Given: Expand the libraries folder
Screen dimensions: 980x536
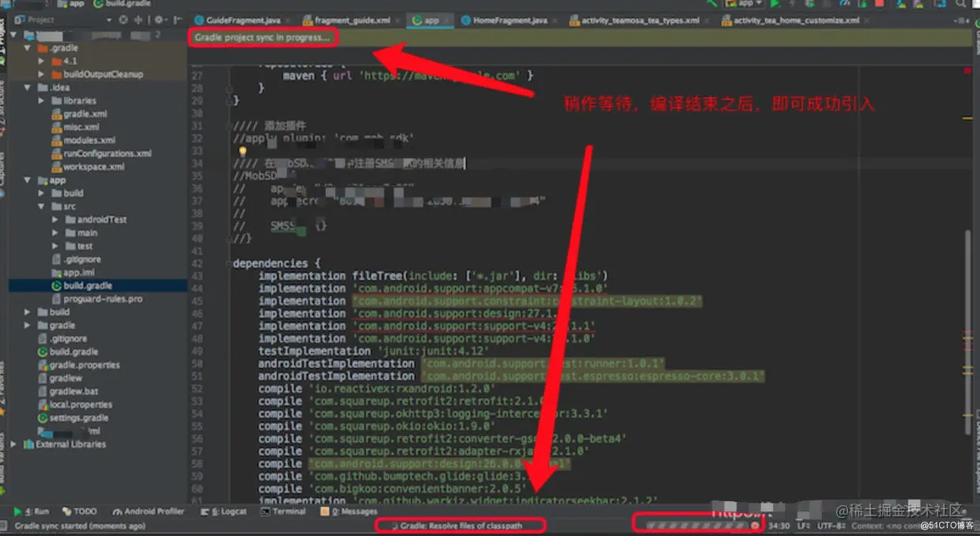Looking at the screenshot, I should point(41,100).
